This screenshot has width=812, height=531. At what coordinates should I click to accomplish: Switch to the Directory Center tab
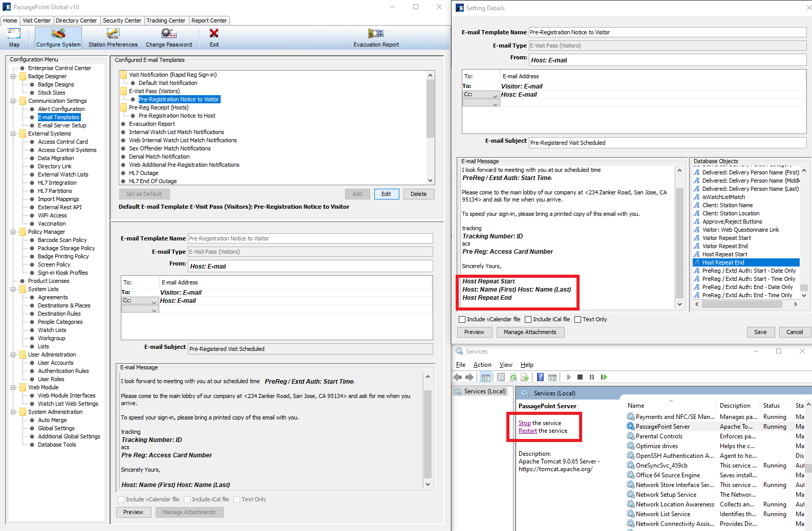(76, 20)
